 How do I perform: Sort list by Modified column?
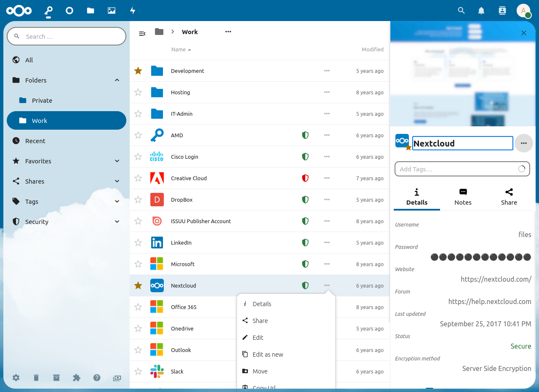tap(373, 49)
